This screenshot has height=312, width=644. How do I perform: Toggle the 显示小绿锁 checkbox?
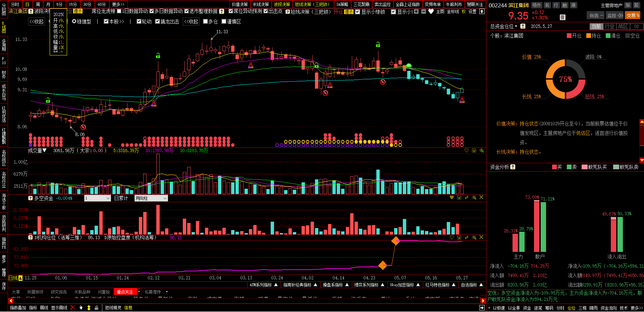point(358,12)
